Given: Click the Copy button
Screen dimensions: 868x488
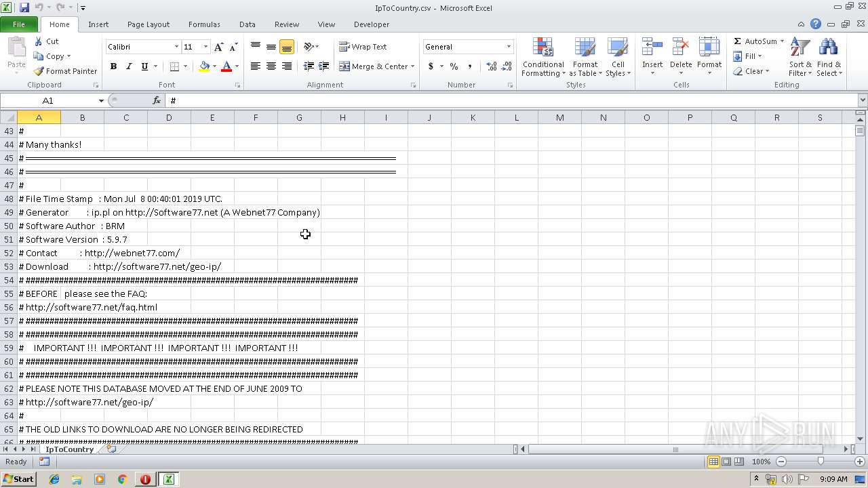Looking at the screenshot, I should pos(48,56).
